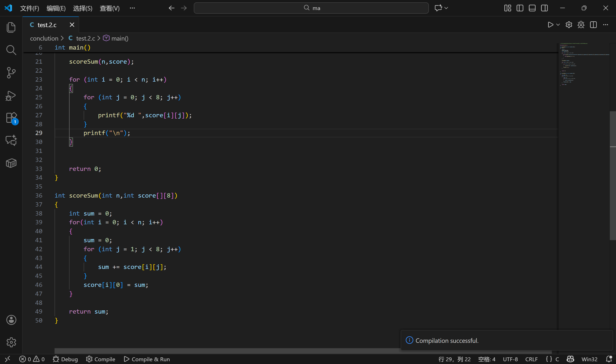
Task: Open the 文件(F) menu
Action: pos(30,8)
